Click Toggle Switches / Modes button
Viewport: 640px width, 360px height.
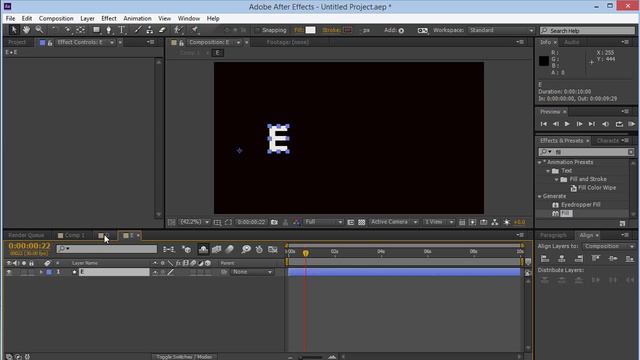[x=184, y=357]
